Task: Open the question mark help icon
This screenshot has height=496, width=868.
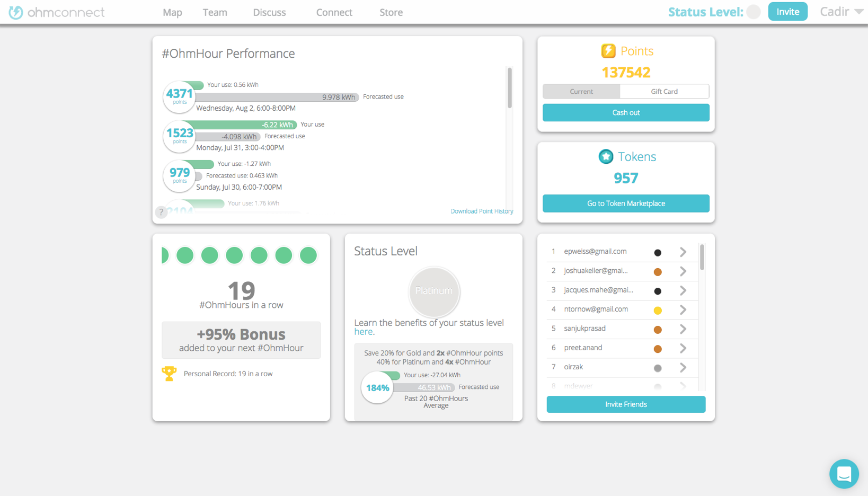Action: click(x=161, y=212)
